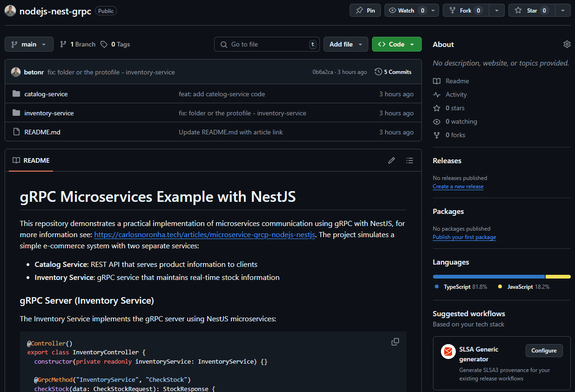Click 'Publish your first package' link

pyautogui.click(x=464, y=237)
